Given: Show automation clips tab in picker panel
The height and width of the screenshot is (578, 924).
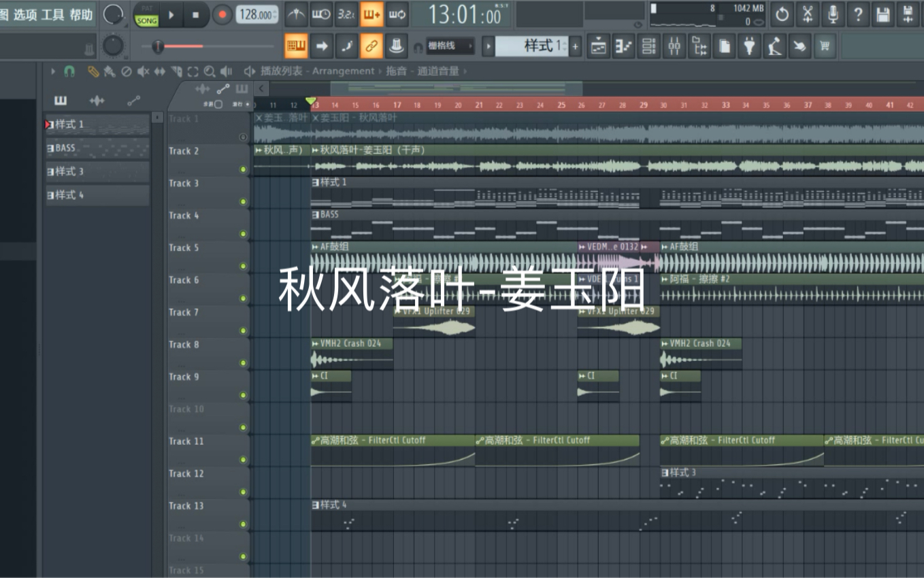Looking at the screenshot, I should point(133,101).
